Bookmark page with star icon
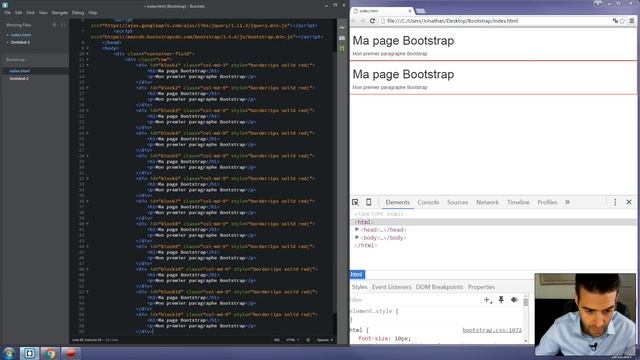The image size is (640, 360). (622, 21)
